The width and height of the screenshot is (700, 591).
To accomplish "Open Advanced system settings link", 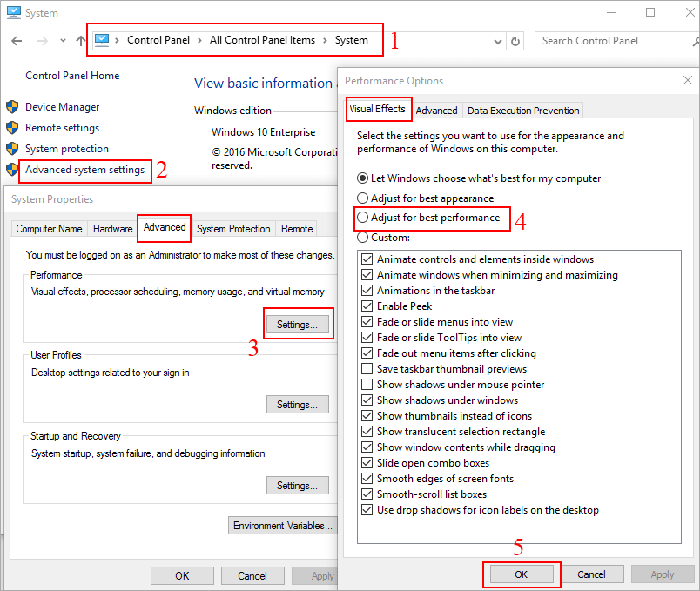I will point(84,170).
